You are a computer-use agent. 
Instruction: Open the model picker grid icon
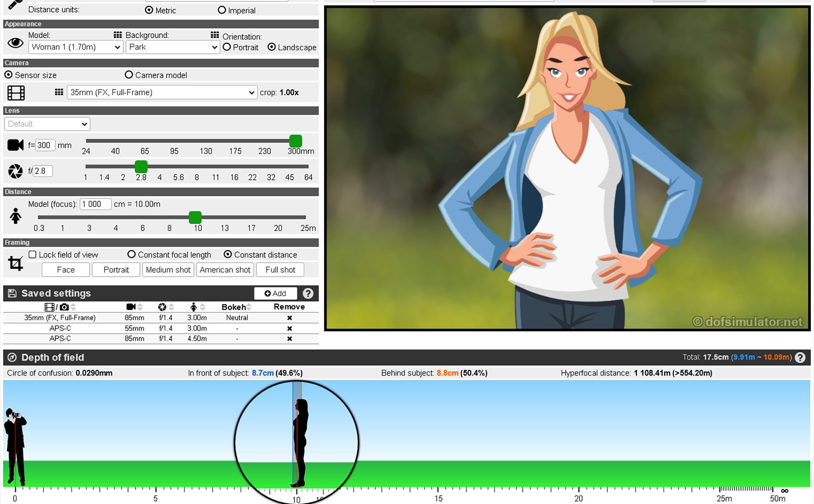pos(117,35)
